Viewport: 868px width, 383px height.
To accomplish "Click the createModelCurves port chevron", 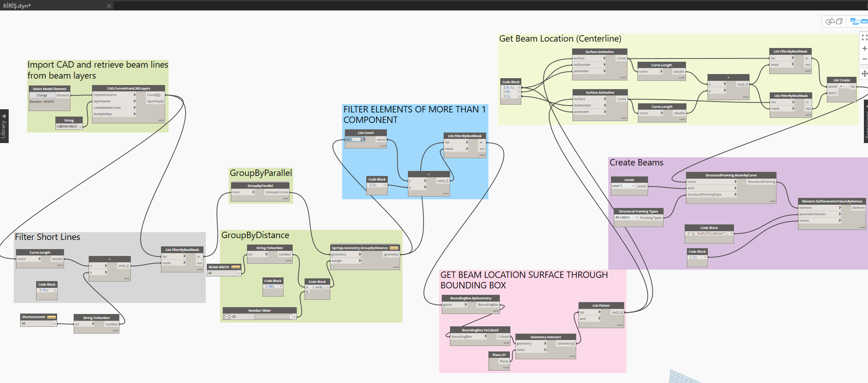I will [x=134, y=108].
